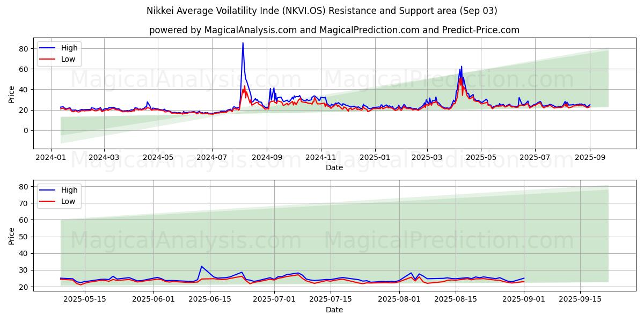Image resolution: width=644 pixels, height=322 pixels.
Task: Click the chart title mentioning NKVI.OS
Action: click(322, 11)
